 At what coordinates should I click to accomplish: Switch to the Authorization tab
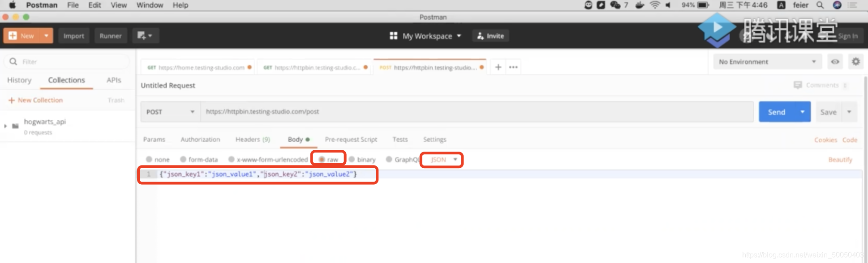pos(200,140)
